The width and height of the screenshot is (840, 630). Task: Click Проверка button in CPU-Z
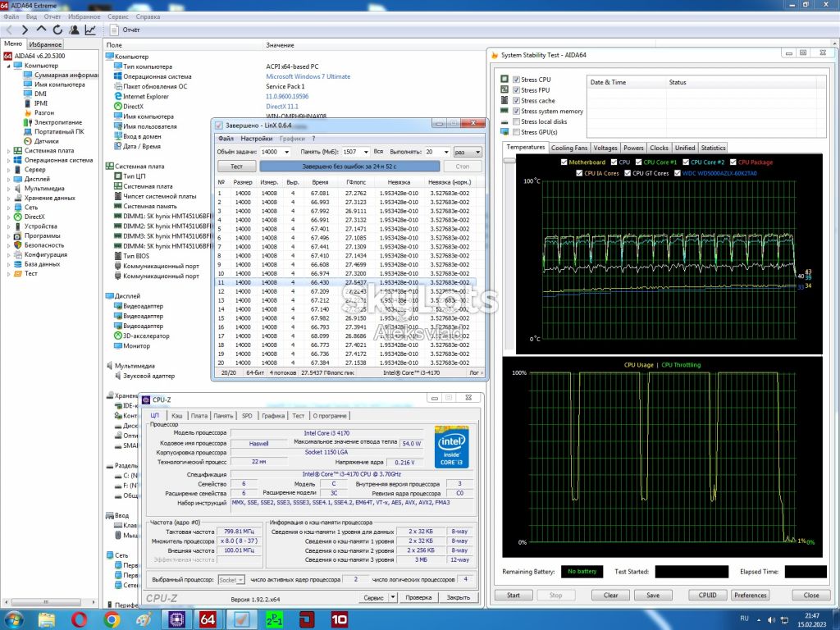(418, 597)
